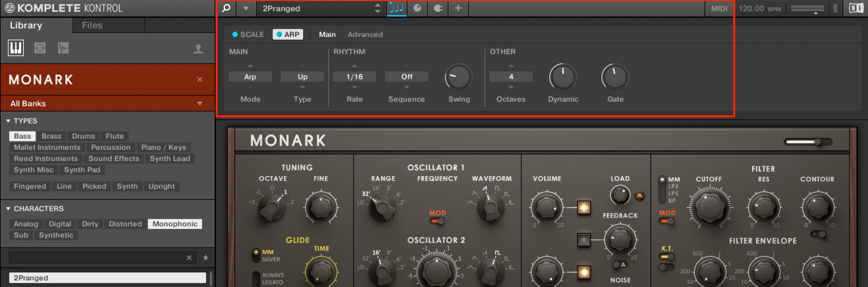Select the Synth Lead type tag
This screenshot has width=868, height=287.
click(x=170, y=159)
